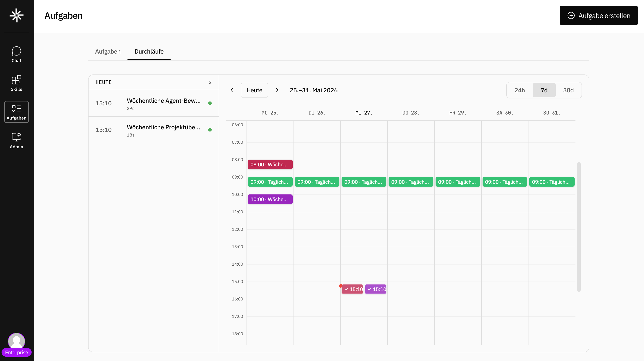Open 09:00 Täglich event on DI 26.
The height and width of the screenshot is (361, 644).
(317, 182)
